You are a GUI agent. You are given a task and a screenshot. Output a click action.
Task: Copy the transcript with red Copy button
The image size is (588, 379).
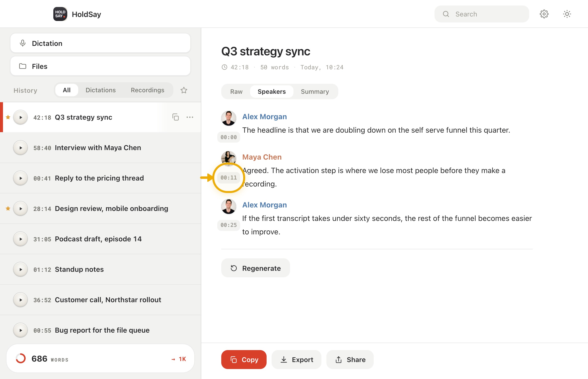[244, 360]
